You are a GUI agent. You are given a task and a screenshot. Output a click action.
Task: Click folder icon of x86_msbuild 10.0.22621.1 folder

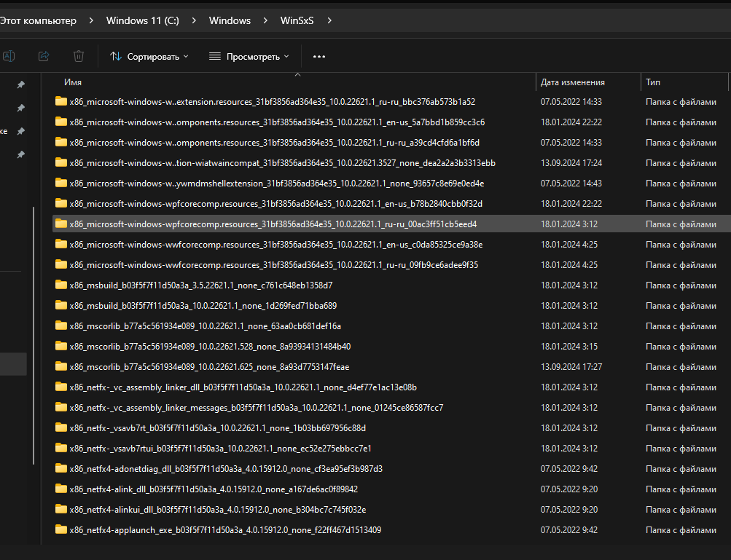tap(61, 305)
